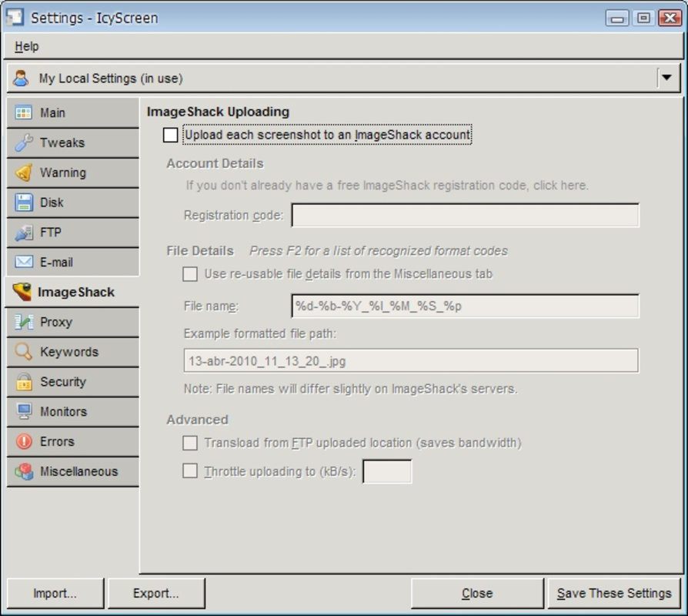Enable throttle uploading speed limit
Viewport: 688px width, 616px height.
[189, 470]
